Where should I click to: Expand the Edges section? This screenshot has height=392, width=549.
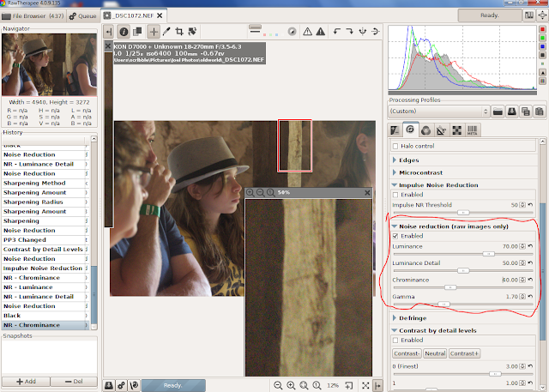click(395, 160)
